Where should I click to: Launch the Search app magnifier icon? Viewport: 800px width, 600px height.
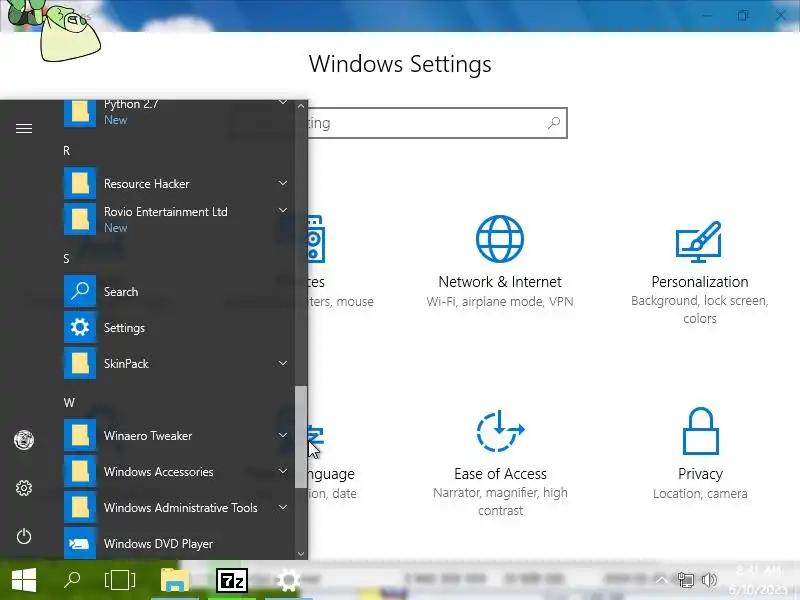[80, 291]
